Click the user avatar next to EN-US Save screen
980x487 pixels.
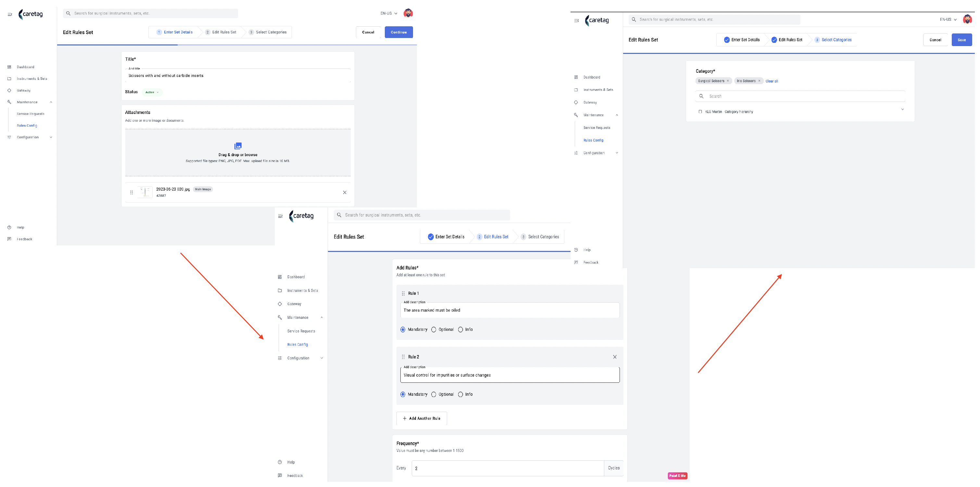967,19
